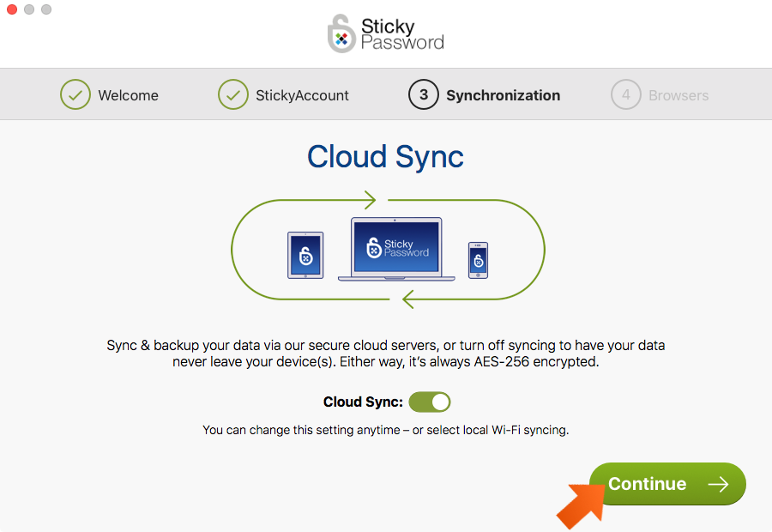Click the laptop device illustration

396,249
